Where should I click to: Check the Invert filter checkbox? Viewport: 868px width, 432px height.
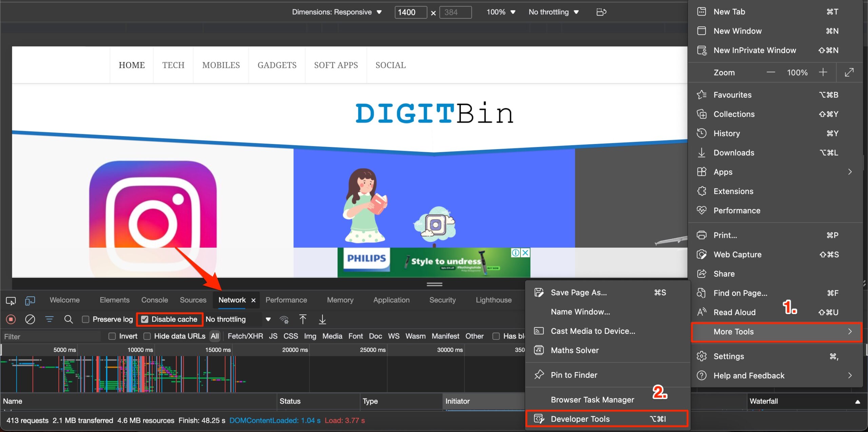(x=111, y=336)
